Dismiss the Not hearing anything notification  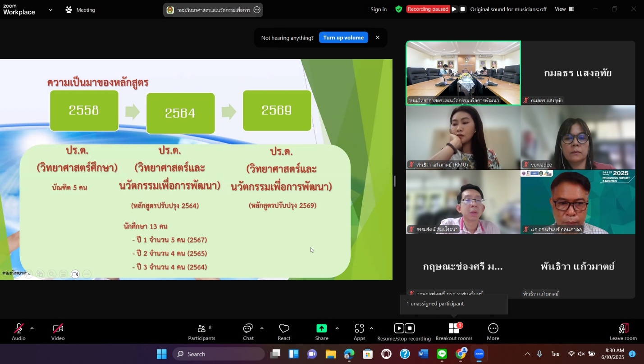(378, 38)
